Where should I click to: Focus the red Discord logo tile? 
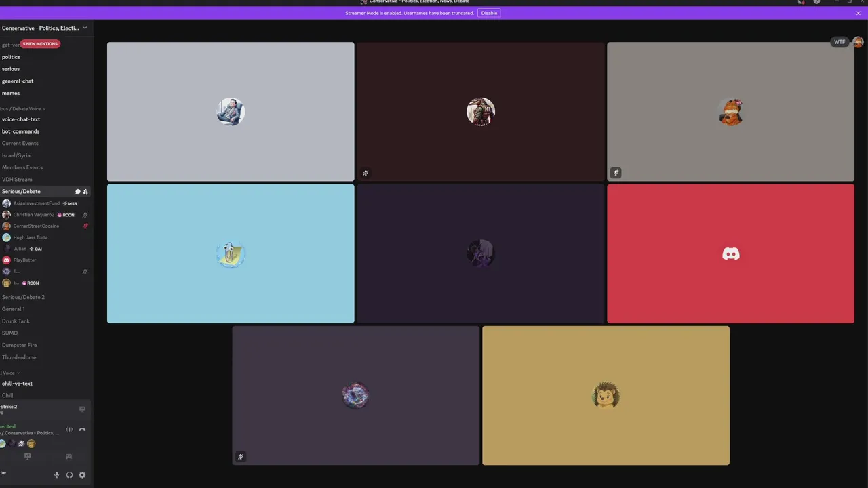coord(730,253)
